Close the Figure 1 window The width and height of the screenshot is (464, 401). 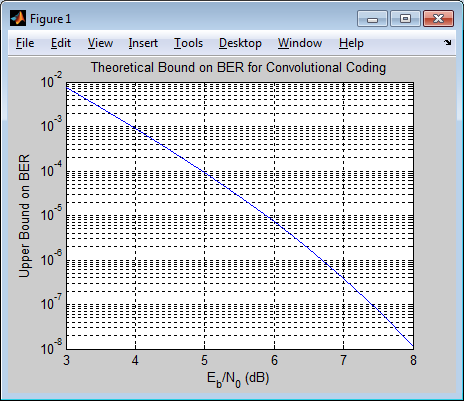[x=438, y=19]
